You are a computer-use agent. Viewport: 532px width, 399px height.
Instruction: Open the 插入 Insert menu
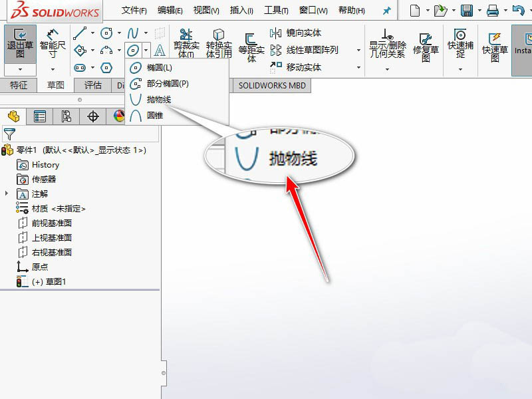point(239,10)
